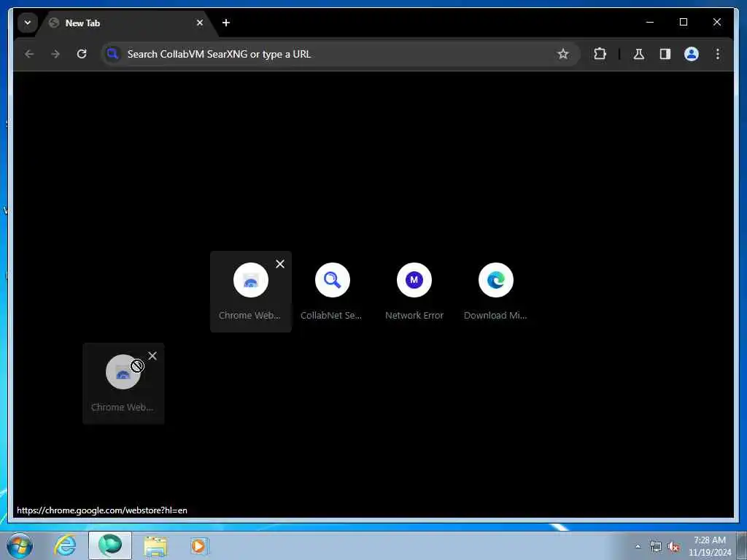This screenshot has height=560, width=747.
Task: Minimize the browser window
Action: point(650,22)
